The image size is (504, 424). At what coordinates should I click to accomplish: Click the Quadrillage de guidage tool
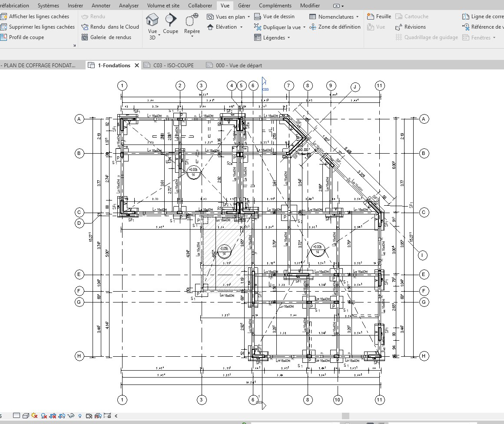[427, 37]
